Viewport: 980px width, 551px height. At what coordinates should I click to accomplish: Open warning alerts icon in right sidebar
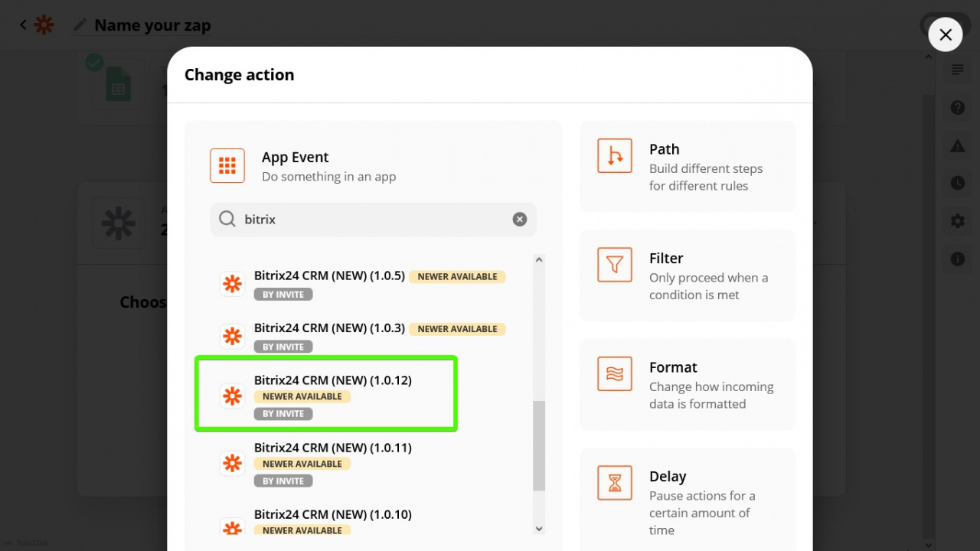[958, 145]
